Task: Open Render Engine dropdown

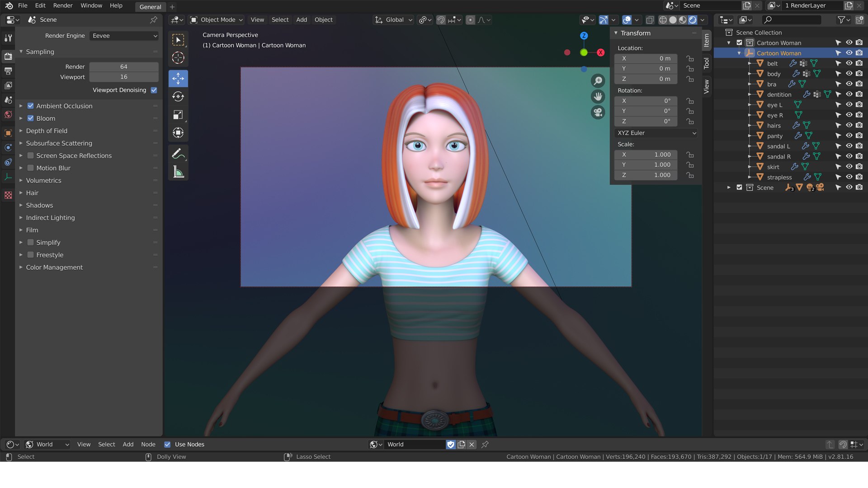Action: (124, 36)
